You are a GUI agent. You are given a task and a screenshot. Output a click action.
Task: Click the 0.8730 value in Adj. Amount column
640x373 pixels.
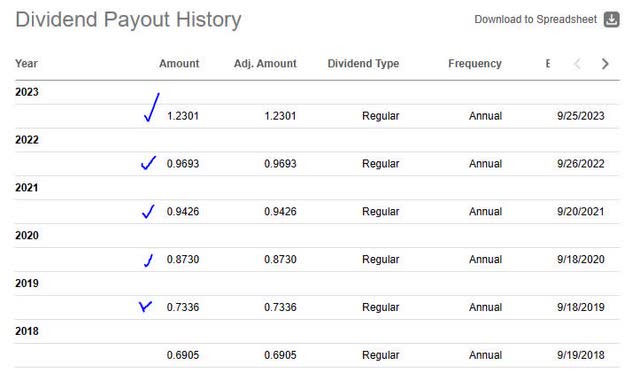pos(280,259)
